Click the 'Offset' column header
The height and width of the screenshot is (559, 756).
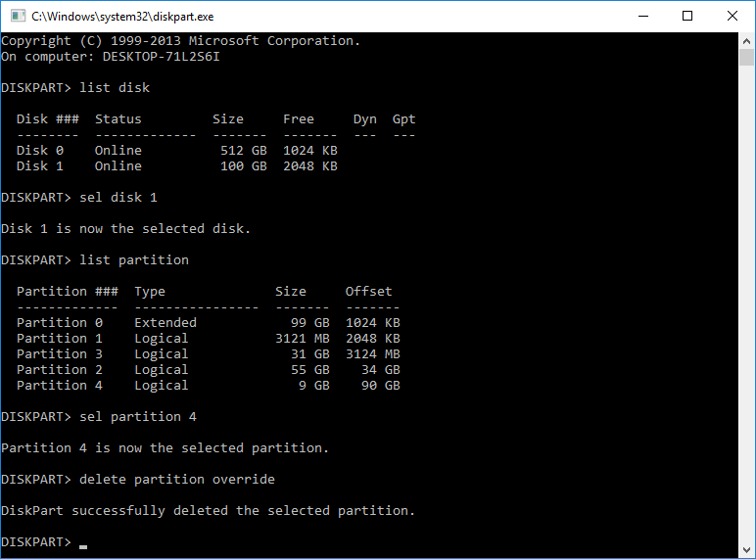[x=369, y=291]
